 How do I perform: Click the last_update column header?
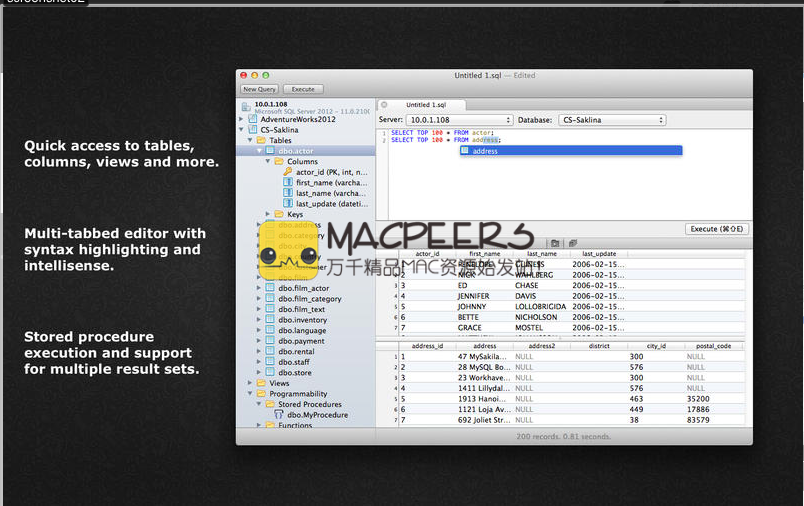599,254
